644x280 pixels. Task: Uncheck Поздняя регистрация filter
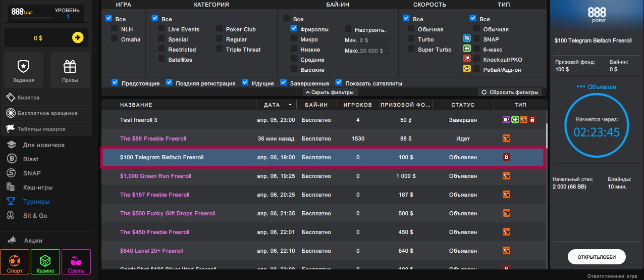click(x=169, y=82)
